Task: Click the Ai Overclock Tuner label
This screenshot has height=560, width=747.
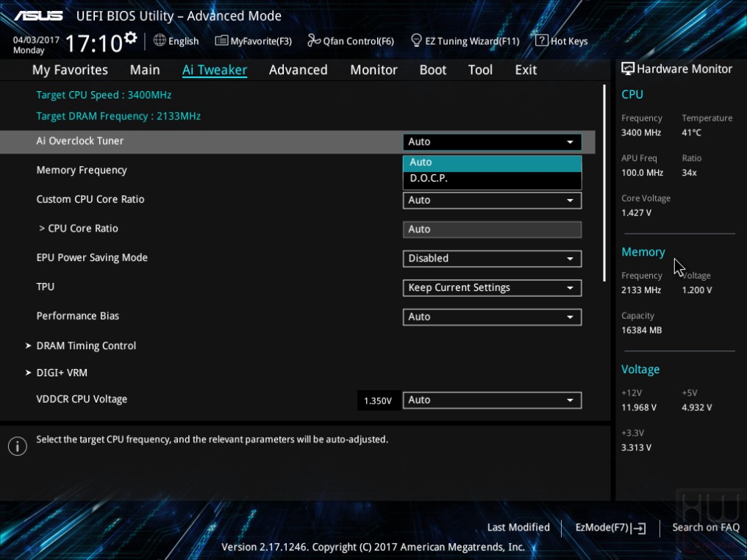Action: point(80,141)
